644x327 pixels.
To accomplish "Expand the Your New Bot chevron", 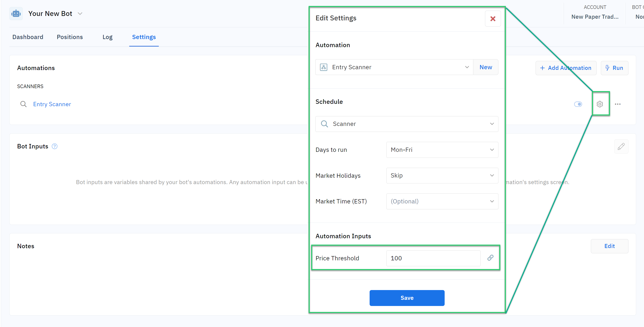I will [x=80, y=14].
